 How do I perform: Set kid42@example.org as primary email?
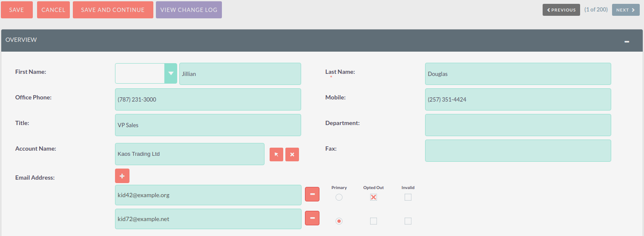point(339,197)
